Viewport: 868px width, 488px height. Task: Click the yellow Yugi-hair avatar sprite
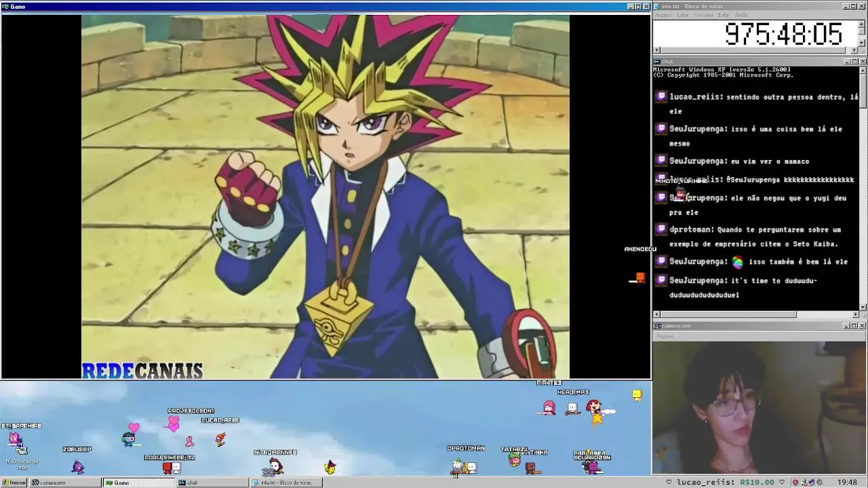point(330,467)
